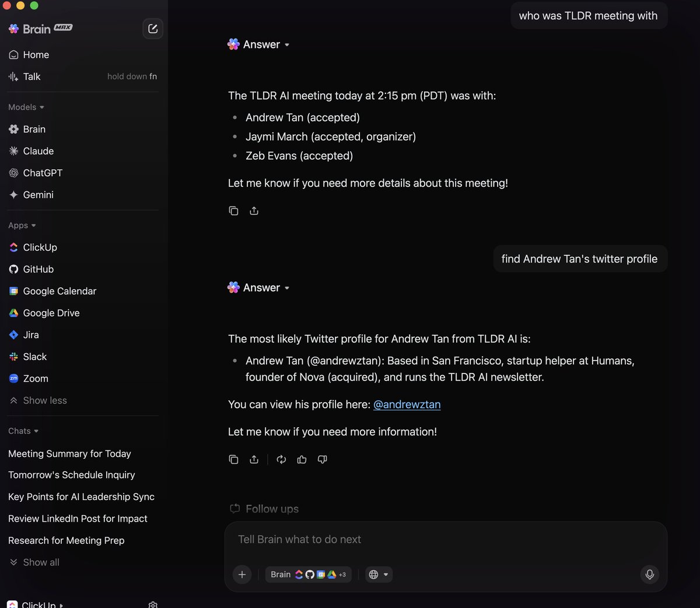Click the Jaymi March (accepted, organizer) entry

330,137
